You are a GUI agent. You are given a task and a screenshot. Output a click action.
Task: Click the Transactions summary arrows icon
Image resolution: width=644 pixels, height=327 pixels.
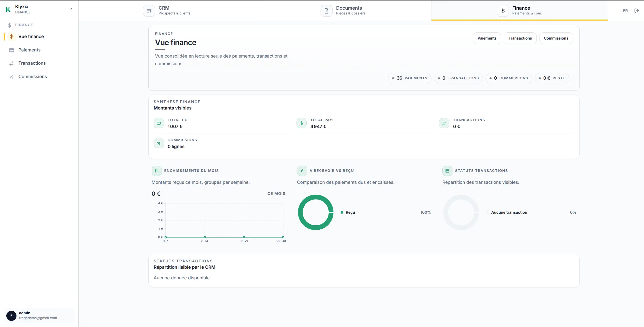point(444,123)
